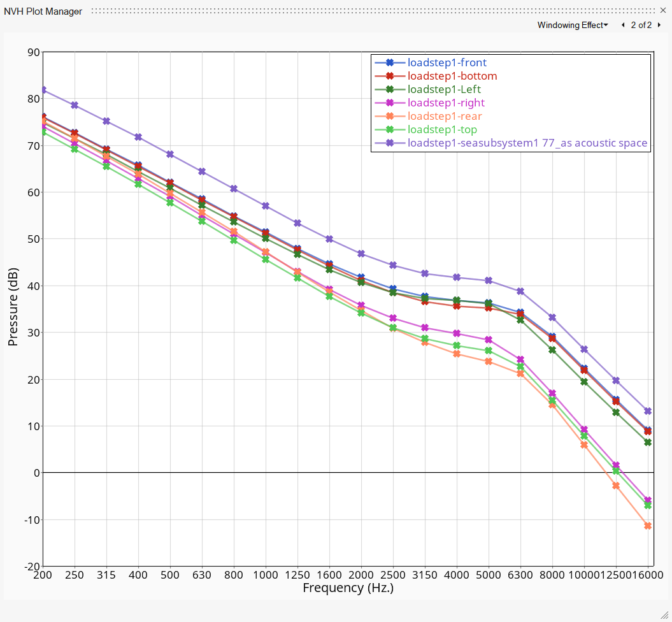Click the loadstep1-seasubsystem1 acoustic space legend text

point(527,143)
